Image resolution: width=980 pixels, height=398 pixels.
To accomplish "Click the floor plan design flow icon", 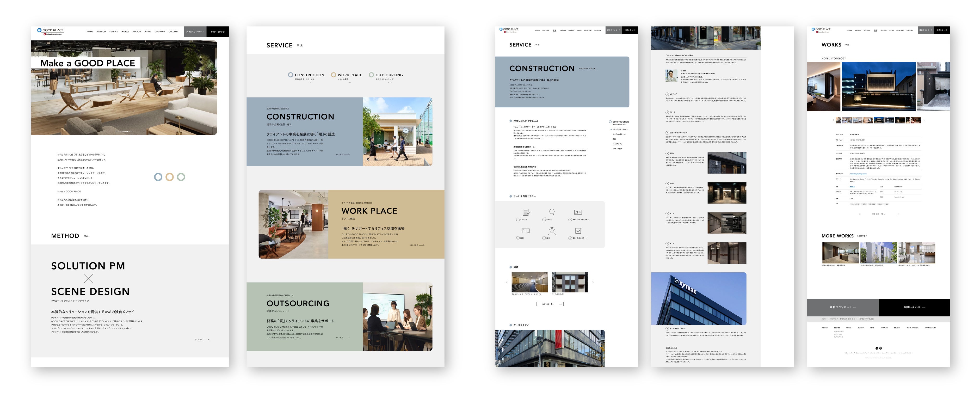I will coord(526,231).
